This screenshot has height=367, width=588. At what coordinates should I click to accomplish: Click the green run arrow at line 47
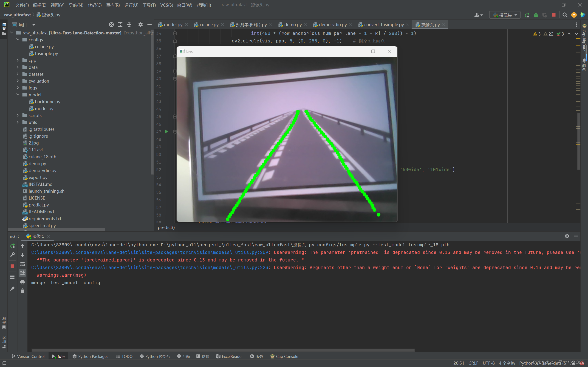click(166, 132)
